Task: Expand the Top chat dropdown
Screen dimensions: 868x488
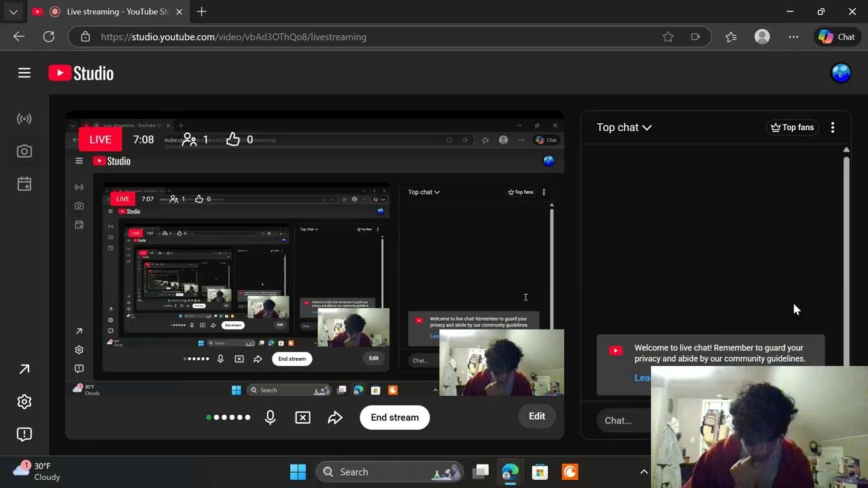Action: click(x=624, y=127)
